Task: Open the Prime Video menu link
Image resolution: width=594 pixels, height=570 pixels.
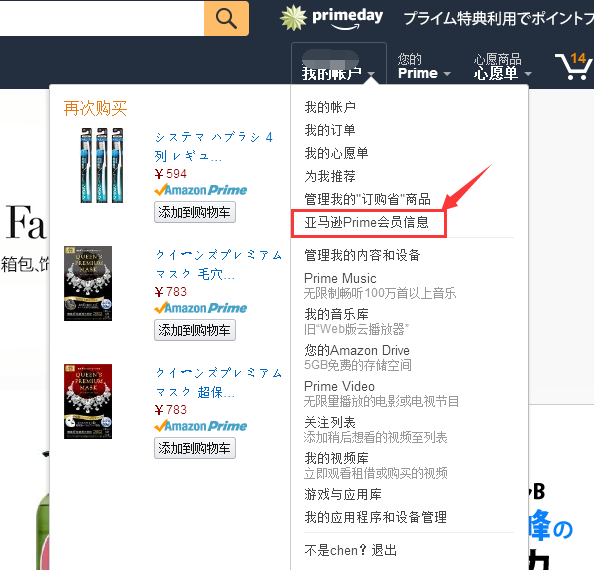Action: pos(339,386)
